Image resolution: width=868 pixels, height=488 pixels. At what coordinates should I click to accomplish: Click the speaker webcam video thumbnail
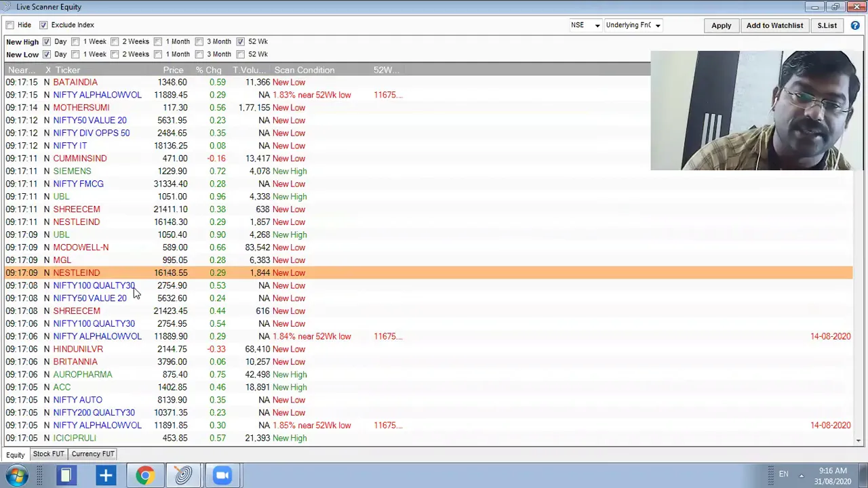tap(757, 110)
